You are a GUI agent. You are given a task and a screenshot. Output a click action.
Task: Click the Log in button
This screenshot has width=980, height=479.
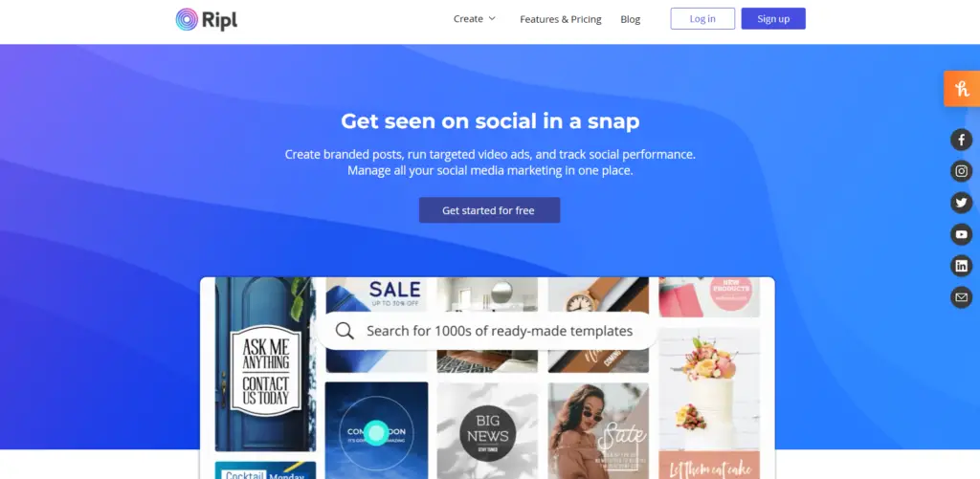pos(702,19)
